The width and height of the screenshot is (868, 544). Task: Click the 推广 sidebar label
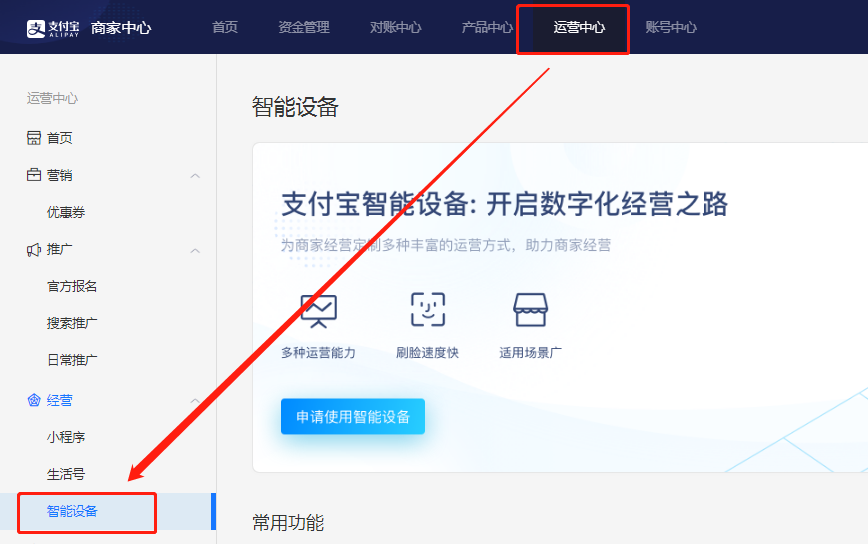pyautogui.click(x=59, y=250)
